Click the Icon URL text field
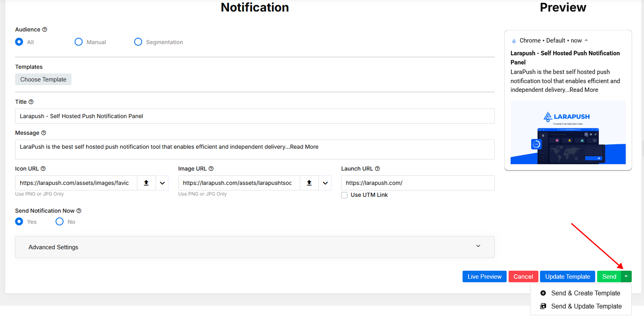 (x=76, y=183)
